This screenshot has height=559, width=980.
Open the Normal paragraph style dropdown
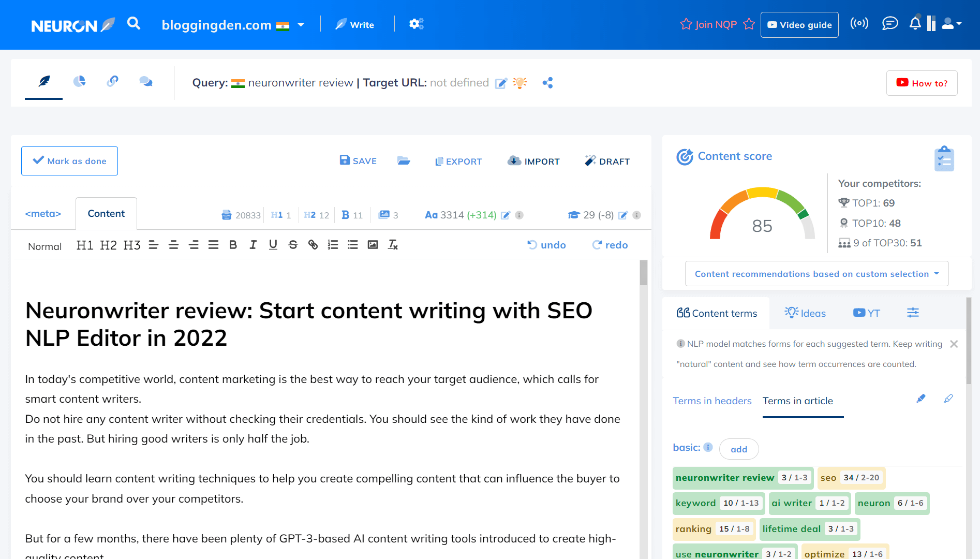[x=44, y=246]
